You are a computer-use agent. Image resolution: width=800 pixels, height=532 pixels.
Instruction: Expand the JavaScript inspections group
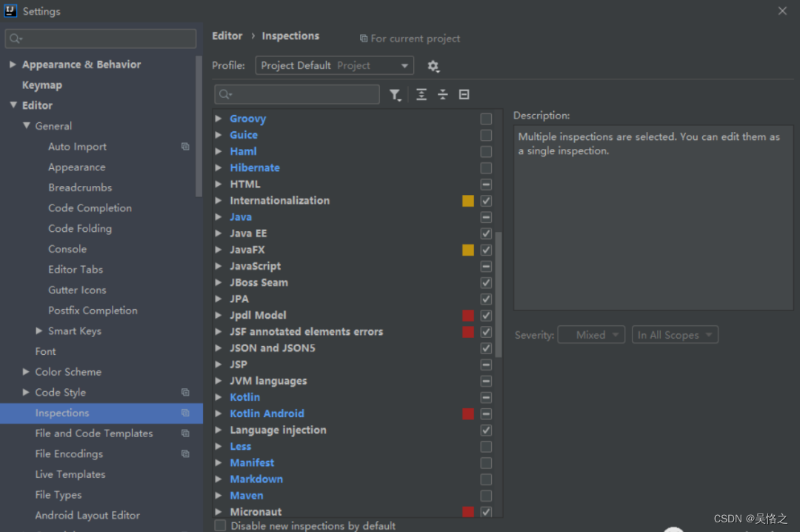219,266
